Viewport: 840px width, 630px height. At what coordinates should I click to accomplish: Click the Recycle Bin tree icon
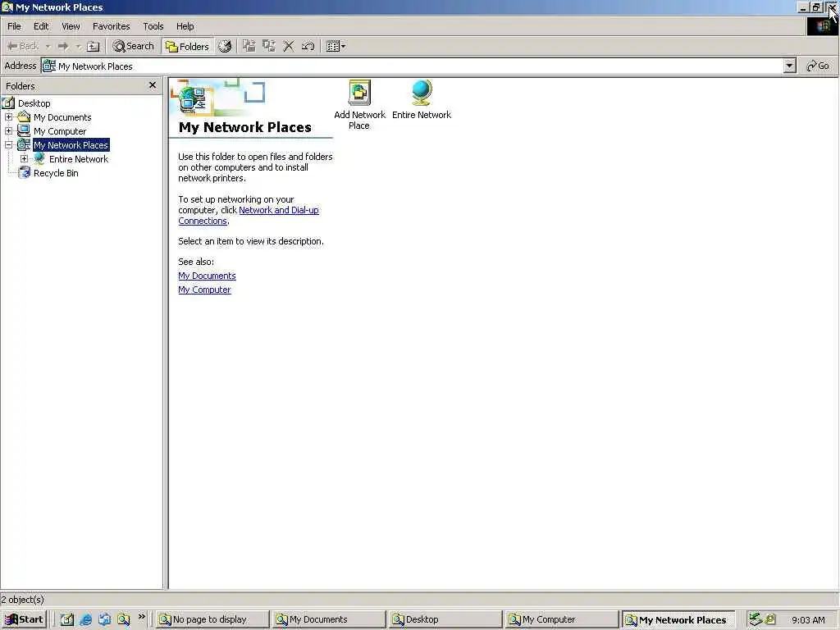[x=24, y=172]
